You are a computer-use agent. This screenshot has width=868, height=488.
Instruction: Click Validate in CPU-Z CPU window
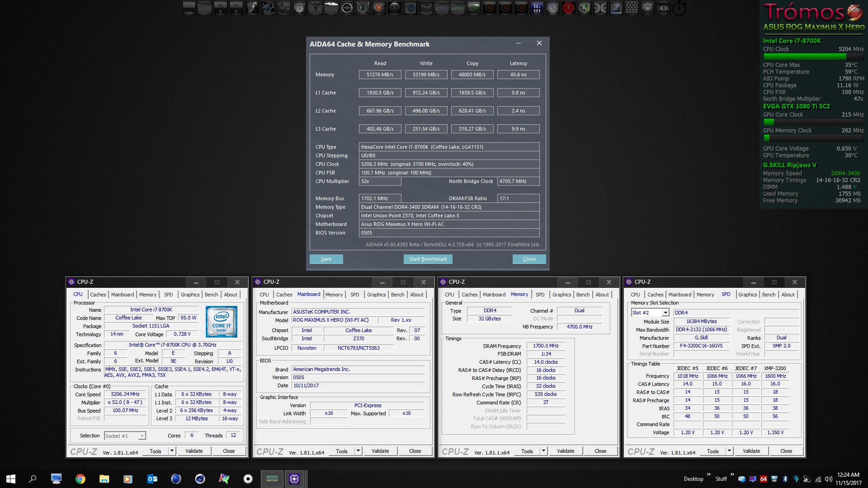click(x=194, y=451)
